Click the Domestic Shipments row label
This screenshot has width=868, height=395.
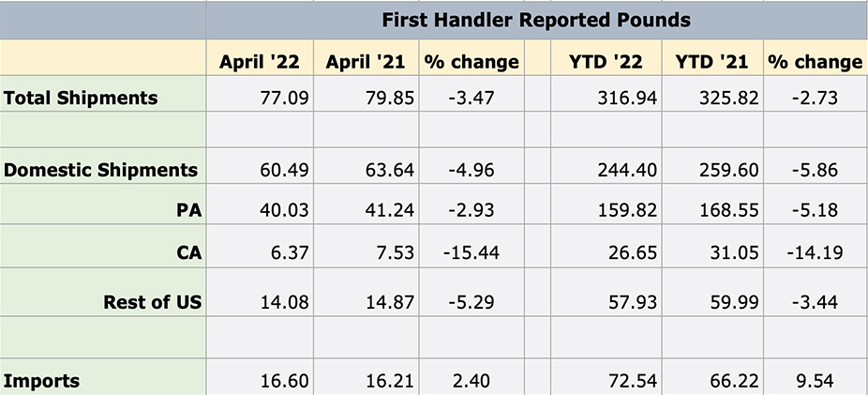tap(101, 170)
